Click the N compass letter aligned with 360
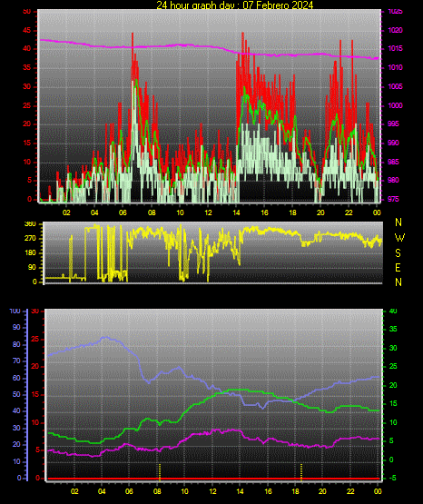Viewport: 423px width, 504px height. pos(398,222)
